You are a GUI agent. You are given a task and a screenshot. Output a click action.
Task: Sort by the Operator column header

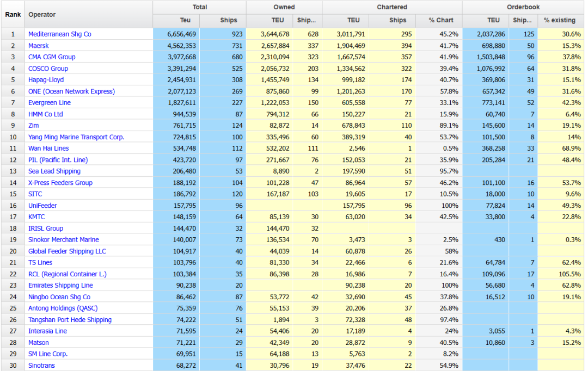point(89,14)
